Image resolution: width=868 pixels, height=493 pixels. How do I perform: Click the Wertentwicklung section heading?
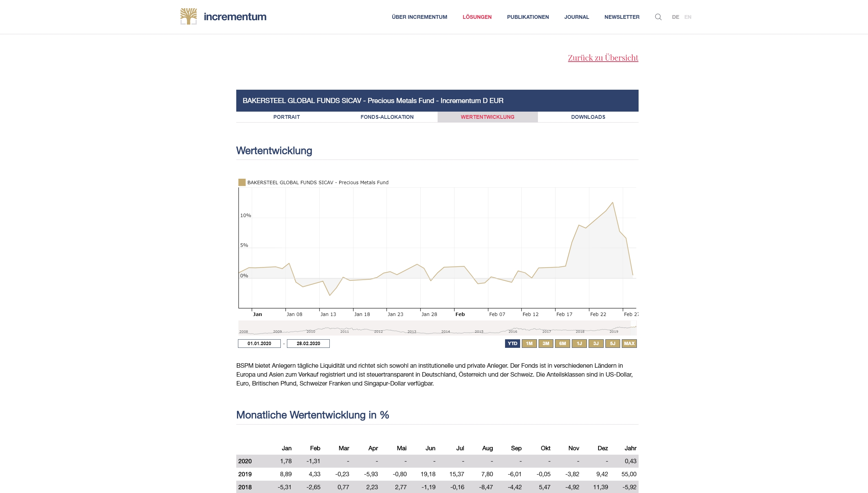[x=274, y=151]
